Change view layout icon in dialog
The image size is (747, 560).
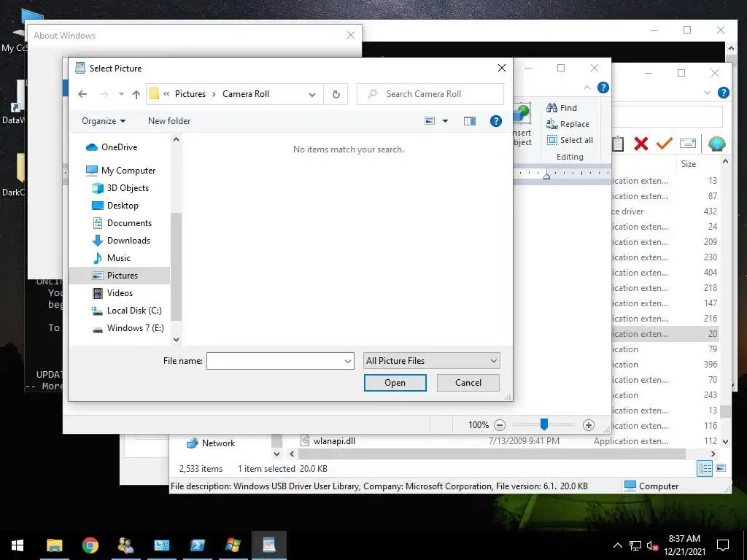(x=430, y=121)
